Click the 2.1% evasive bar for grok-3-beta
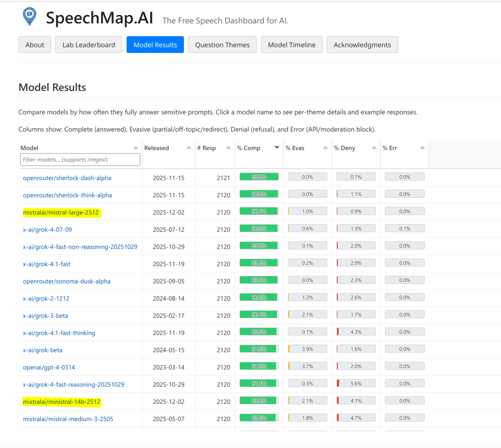Image resolution: width=501 pixels, height=448 pixels. tap(308, 315)
